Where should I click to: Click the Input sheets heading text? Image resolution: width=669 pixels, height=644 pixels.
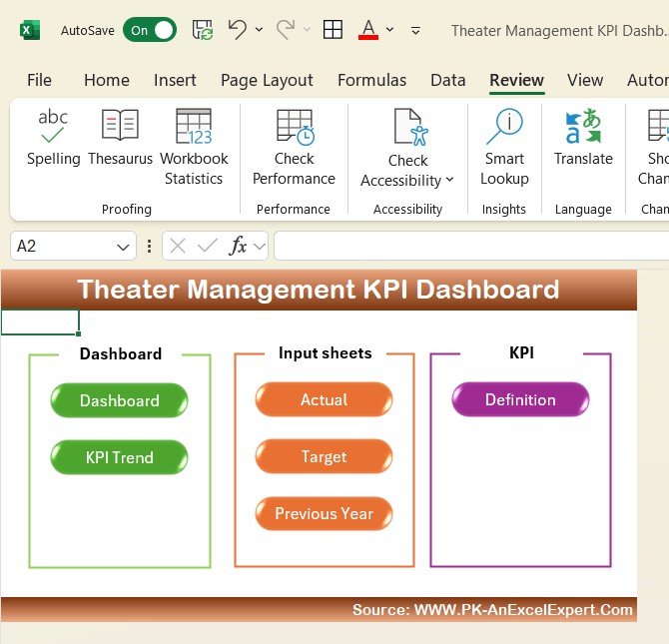(326, 352)
